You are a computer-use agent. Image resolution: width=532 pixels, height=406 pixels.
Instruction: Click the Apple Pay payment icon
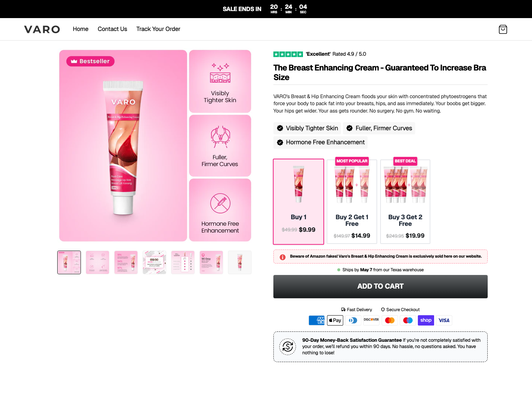(335, 320)
